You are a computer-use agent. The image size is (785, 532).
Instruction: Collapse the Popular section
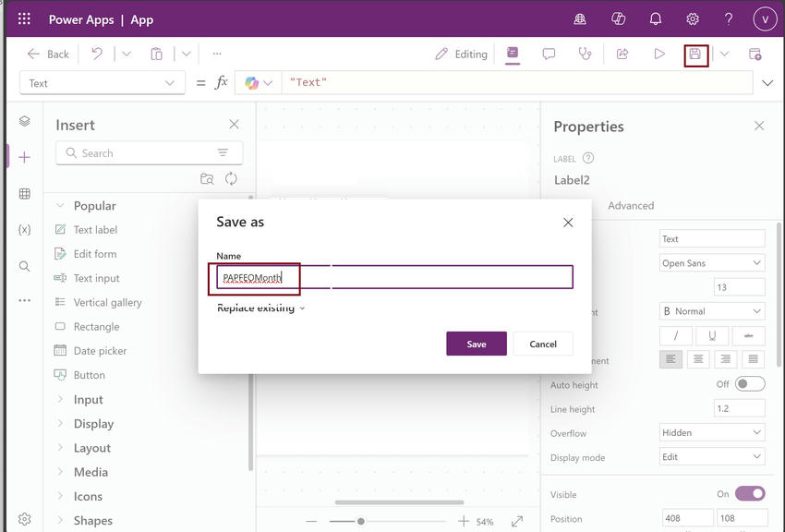[x=60, y=205]
